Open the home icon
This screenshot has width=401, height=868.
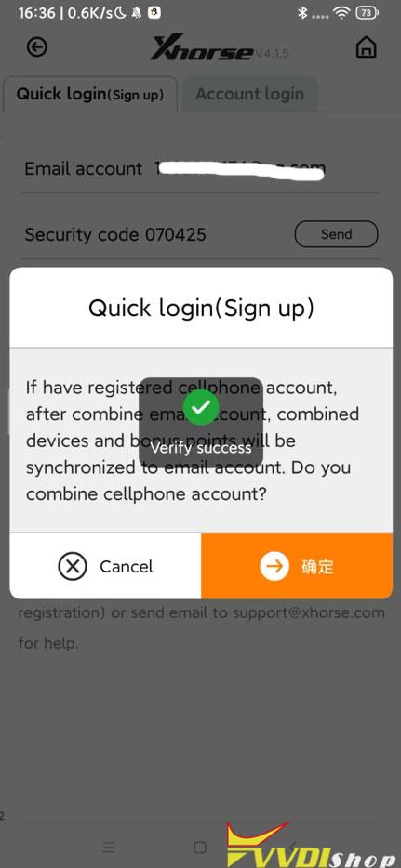coord(366,47)
